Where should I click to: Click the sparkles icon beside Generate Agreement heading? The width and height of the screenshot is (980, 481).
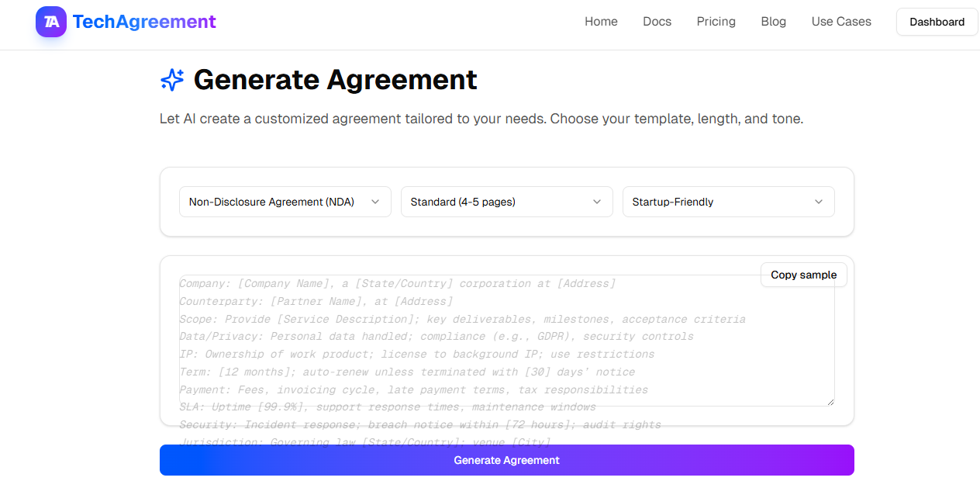point(171,80)
